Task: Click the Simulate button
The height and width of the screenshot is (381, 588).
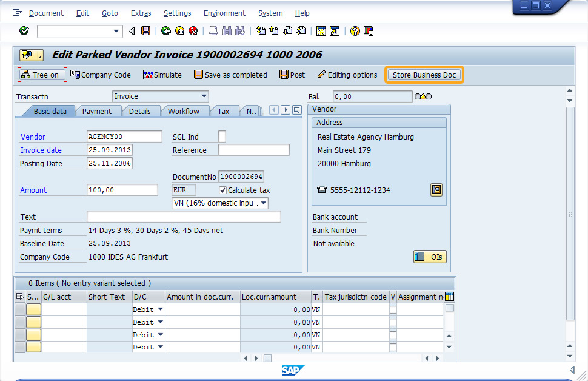Action: pos(162,75)
